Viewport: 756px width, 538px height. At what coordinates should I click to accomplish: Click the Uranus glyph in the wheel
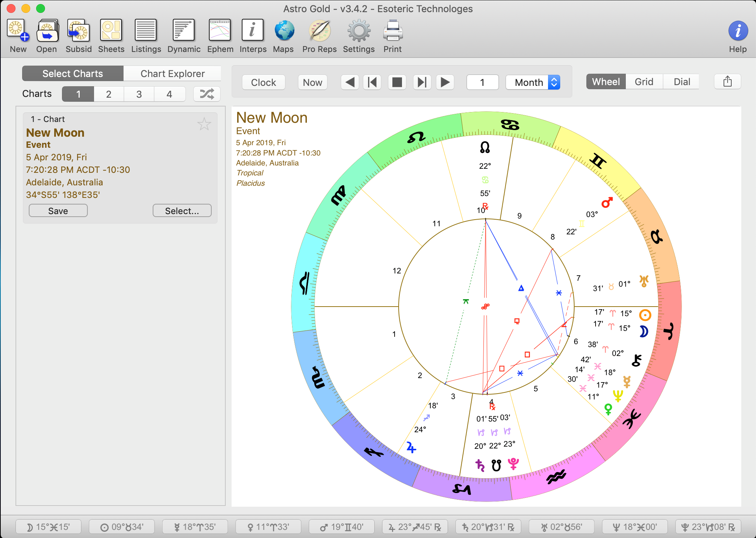(x=644, y=281)
